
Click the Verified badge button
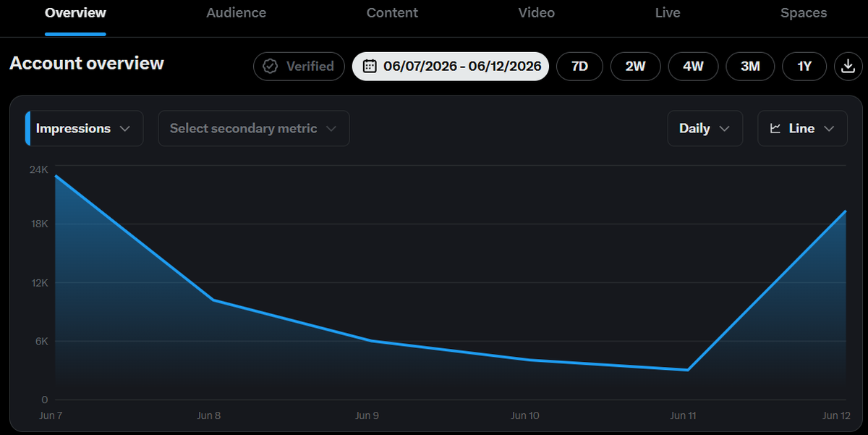click(299, 67)
